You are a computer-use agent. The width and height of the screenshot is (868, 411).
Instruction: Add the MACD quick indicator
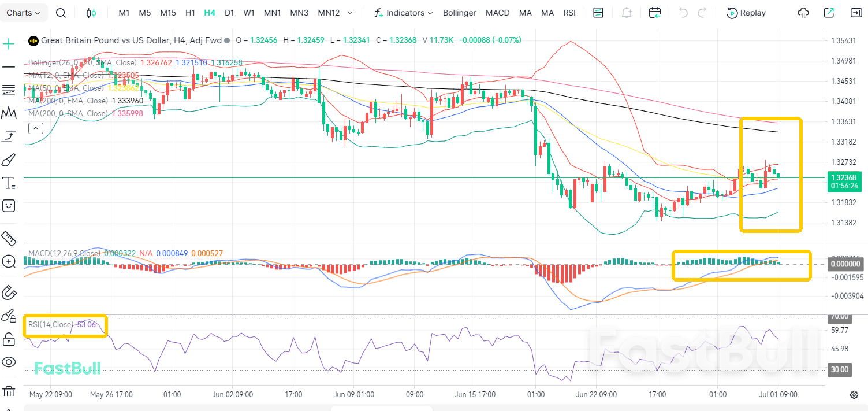coord(497,13)
